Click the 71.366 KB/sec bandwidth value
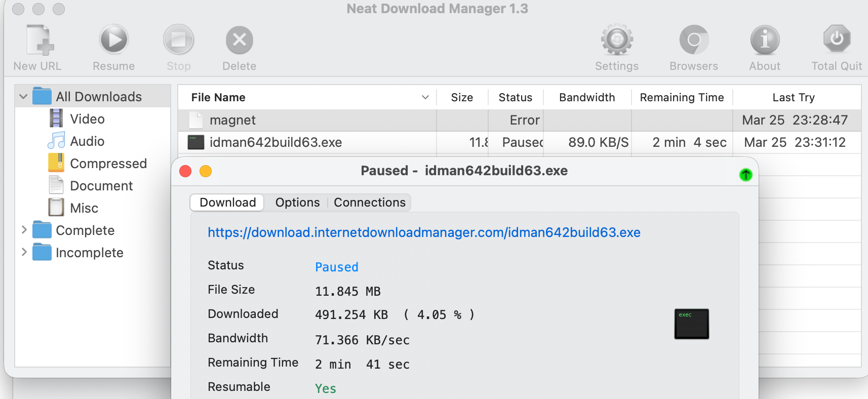 362,340
